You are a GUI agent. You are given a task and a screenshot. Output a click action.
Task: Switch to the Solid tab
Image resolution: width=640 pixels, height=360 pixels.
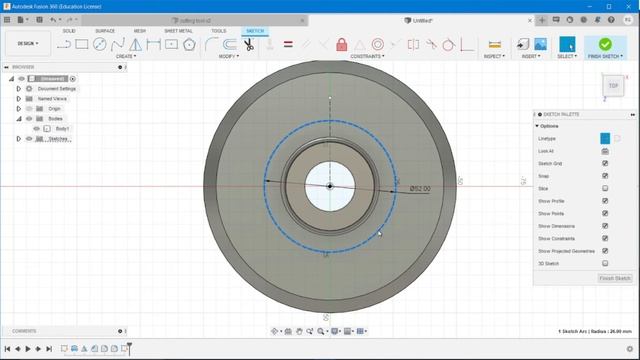(x=69, y=31)
